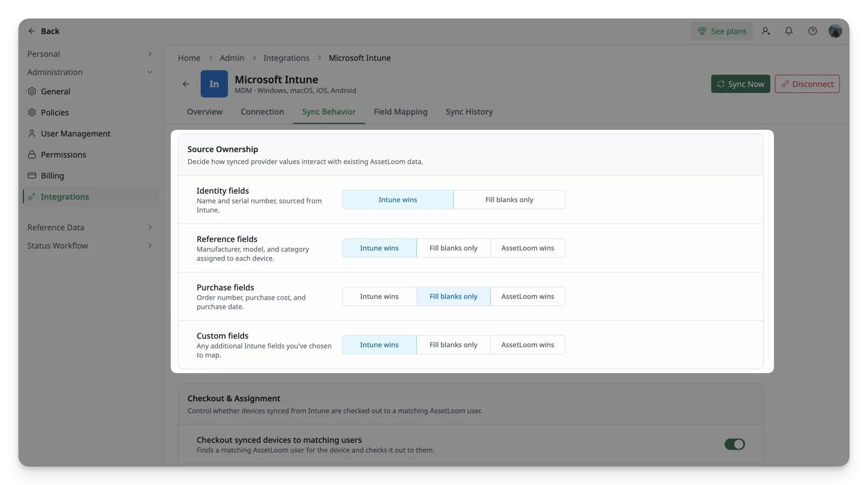This screenshot has width=868, height=485.
Task: Click the Checkout & Assignment heading
Action: coord(234,399)
